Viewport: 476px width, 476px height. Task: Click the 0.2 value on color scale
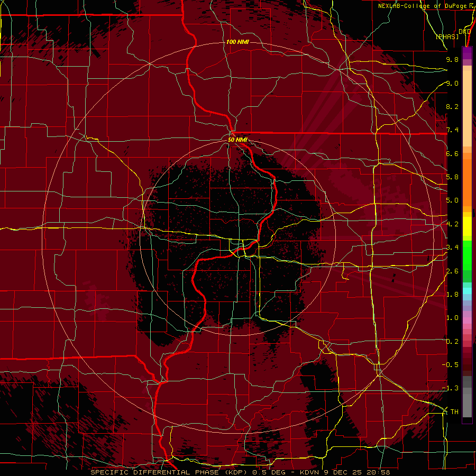(452, 342)
